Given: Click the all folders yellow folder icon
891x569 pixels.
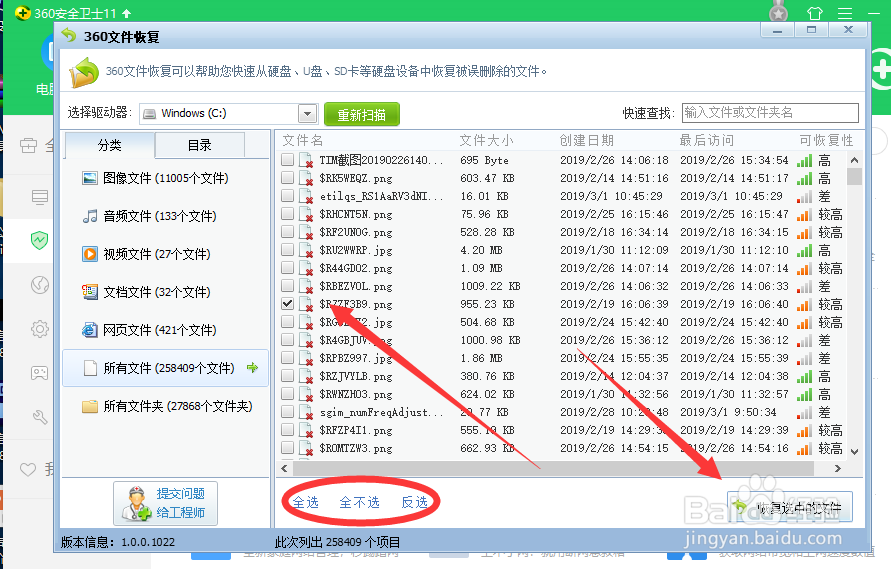Looking at the screenshot, I should point(90,406).
